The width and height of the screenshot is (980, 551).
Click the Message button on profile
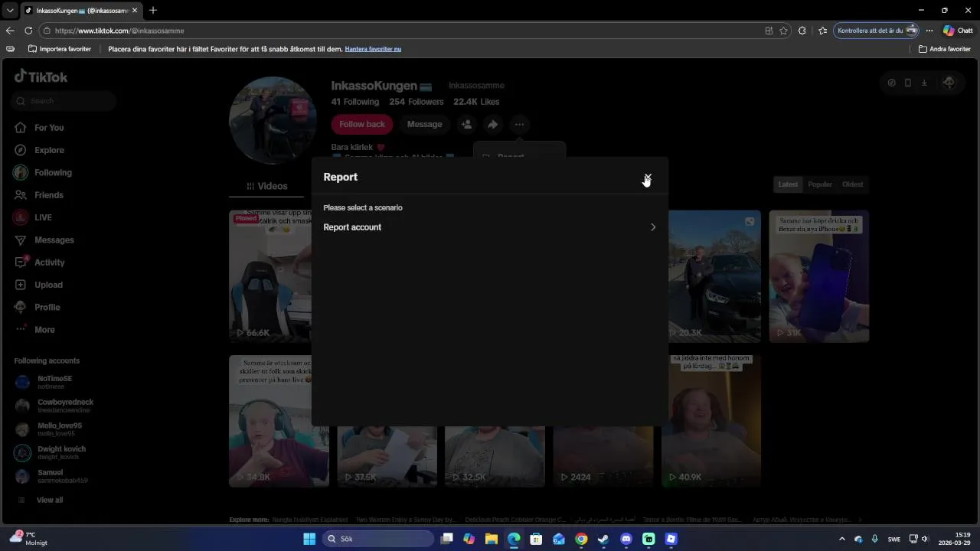pyautogui.click(x=424, y=124)
